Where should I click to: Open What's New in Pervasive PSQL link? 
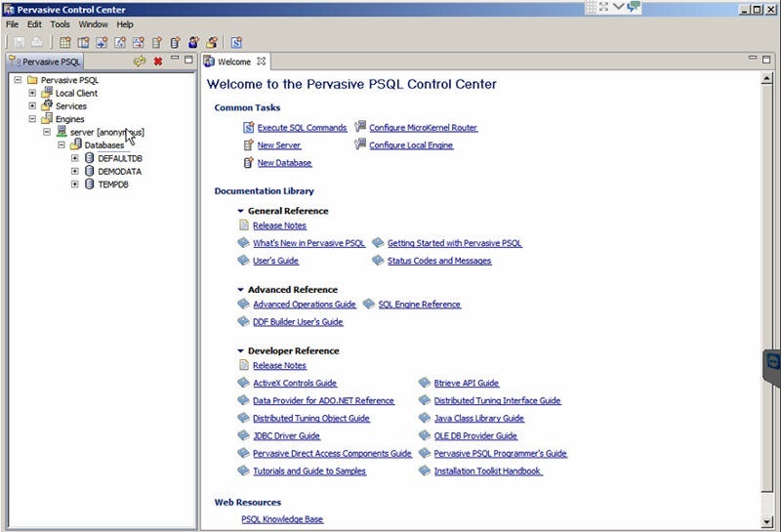[308, 243]
